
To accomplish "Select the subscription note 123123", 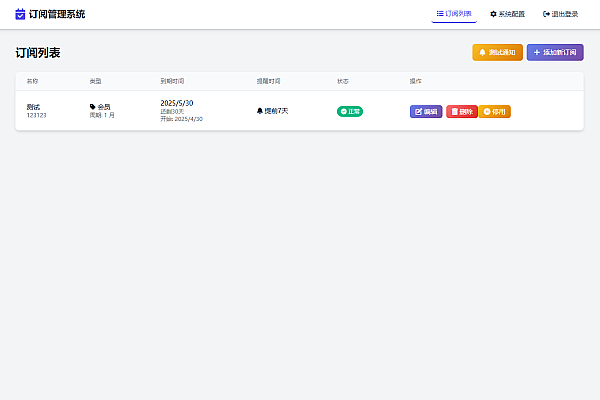I will coord(36,115).
